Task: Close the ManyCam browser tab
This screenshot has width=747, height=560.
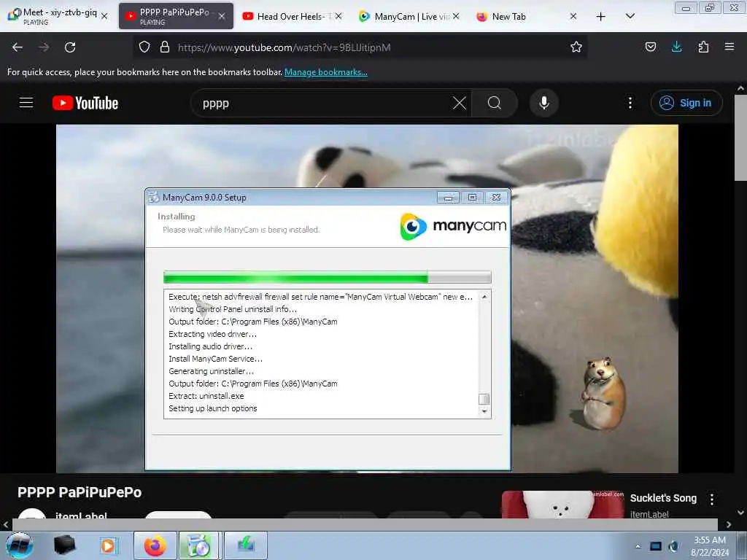Action: [x=456, y=16]
